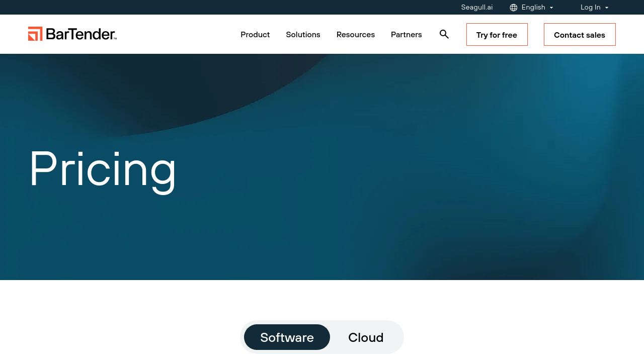Select the Software pricing toggle
The image size is (644, 362).
[287, 337]
